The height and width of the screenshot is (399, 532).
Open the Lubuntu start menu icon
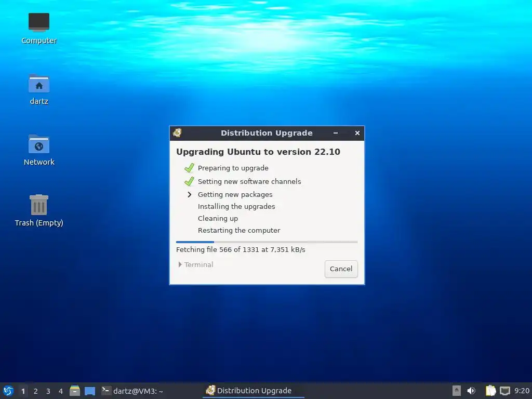click(8, 391)
